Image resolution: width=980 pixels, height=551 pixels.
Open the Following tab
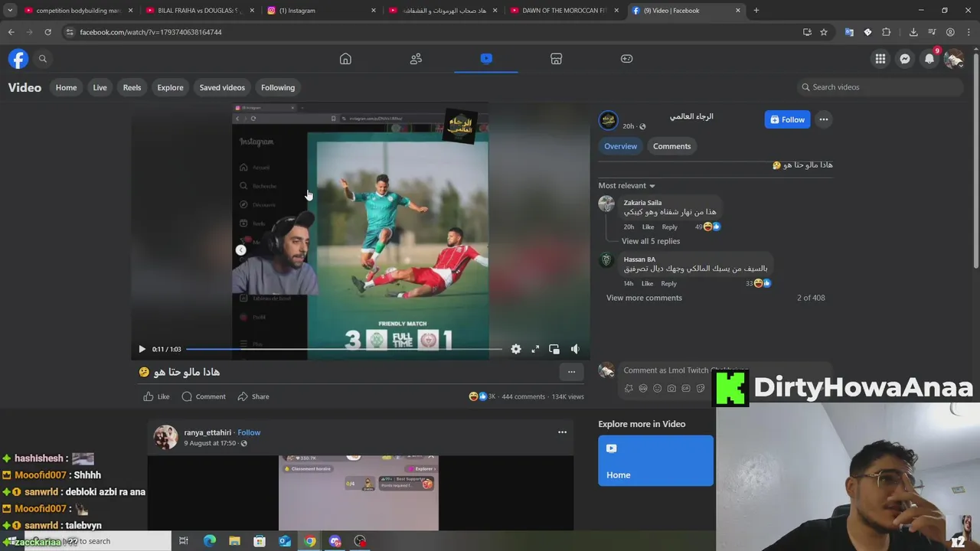click(x=278, y=87)
